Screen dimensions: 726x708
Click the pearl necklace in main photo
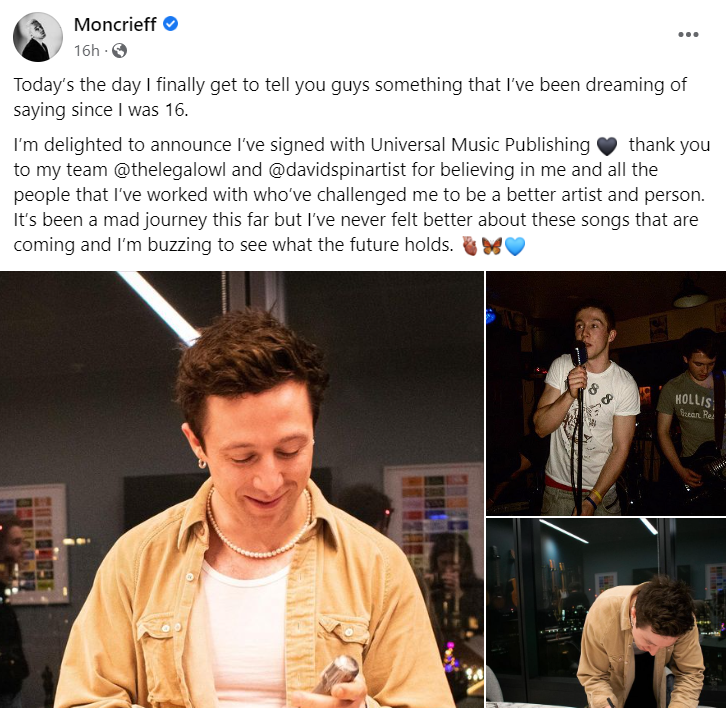point(259,526)
